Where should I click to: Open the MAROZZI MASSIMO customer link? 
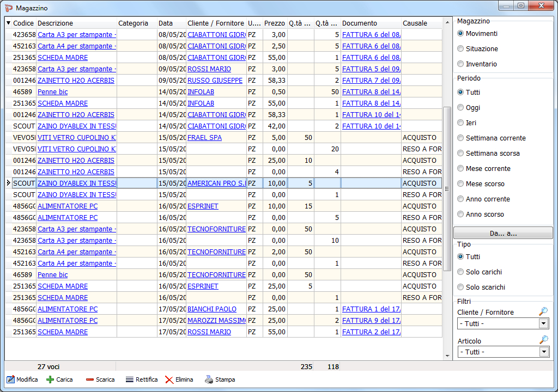(x=217, y=321)
